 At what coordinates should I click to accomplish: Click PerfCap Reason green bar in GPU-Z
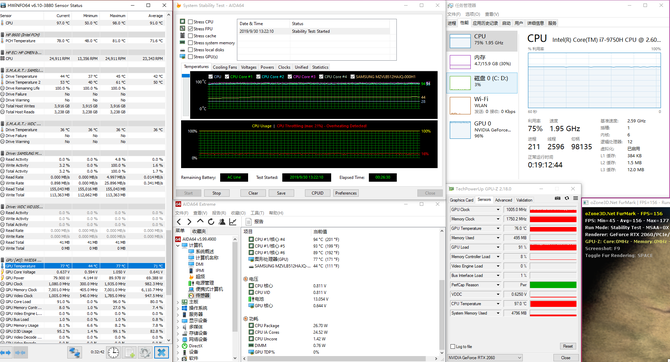click(x=553, y=285)
